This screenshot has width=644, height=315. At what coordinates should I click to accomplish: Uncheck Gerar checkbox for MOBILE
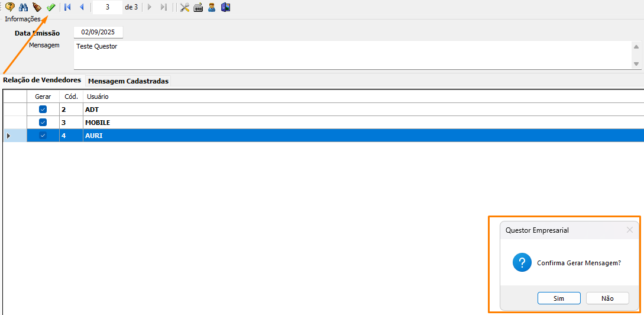pos(43,123)
